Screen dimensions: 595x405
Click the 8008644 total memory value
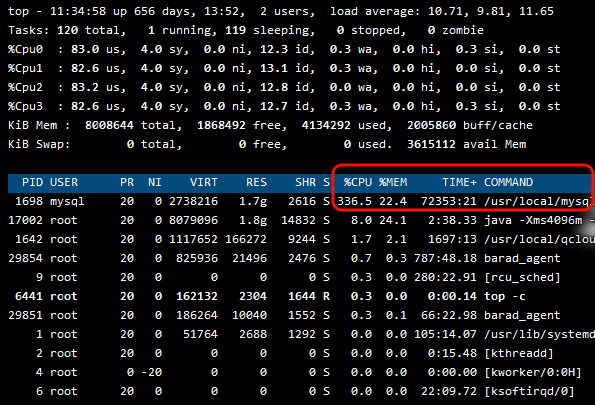coord(109,125)
